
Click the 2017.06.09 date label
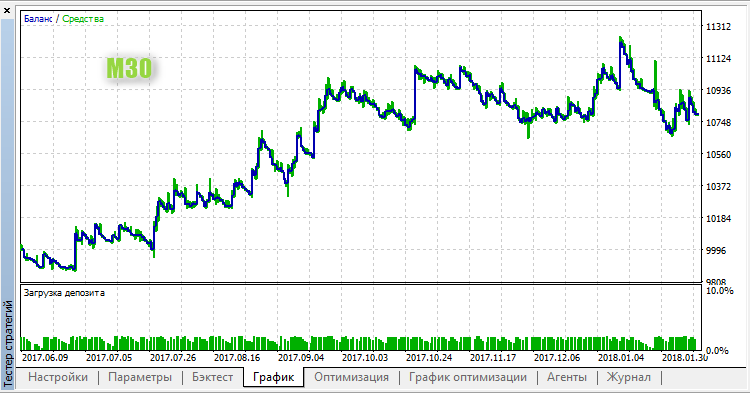point(45,357)
